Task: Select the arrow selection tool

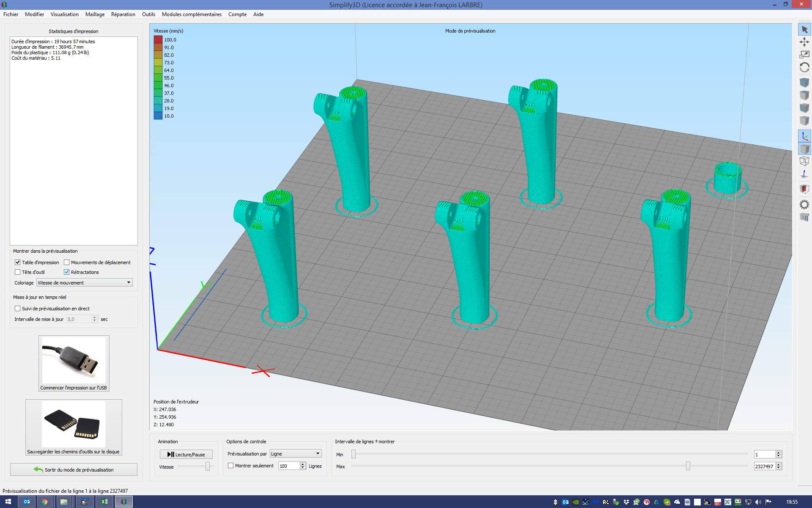Action: coord(804,30)
